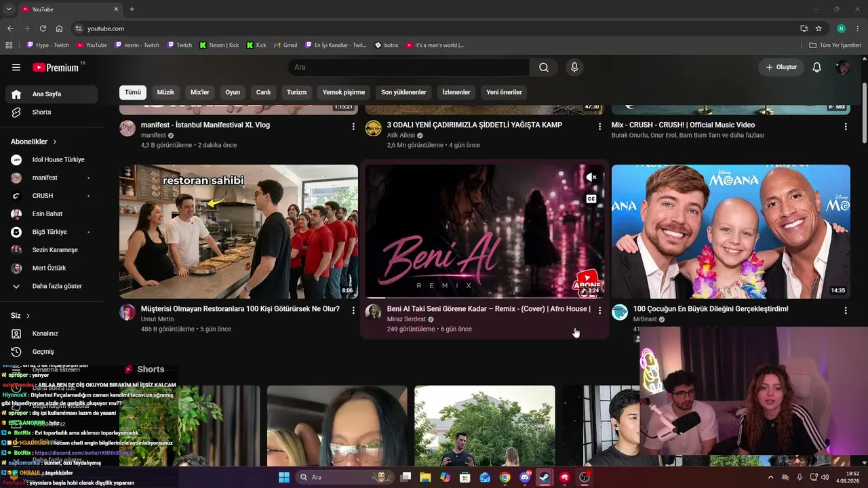Click the magnifier search button
Image resolution: width=868 pixels, height=488 pixels.
[544, 67]
